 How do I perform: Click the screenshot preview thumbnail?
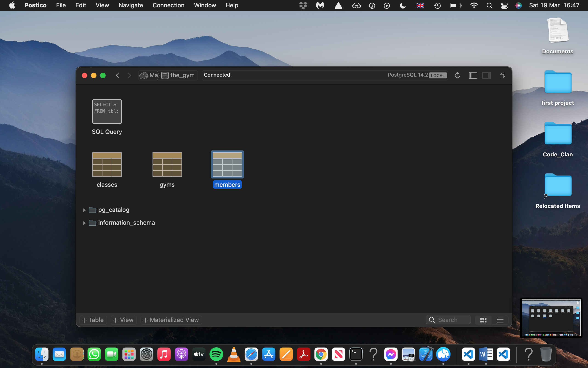tap(551, 318)
